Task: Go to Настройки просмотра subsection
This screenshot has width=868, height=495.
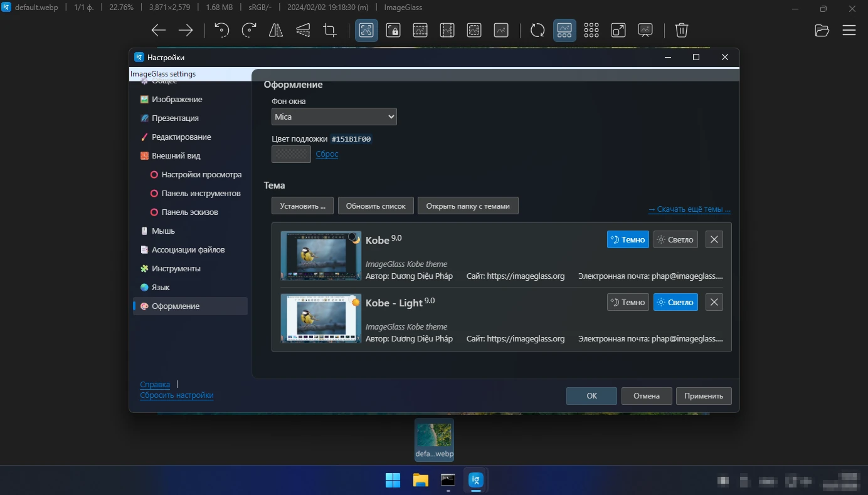Action: [196, 174]
